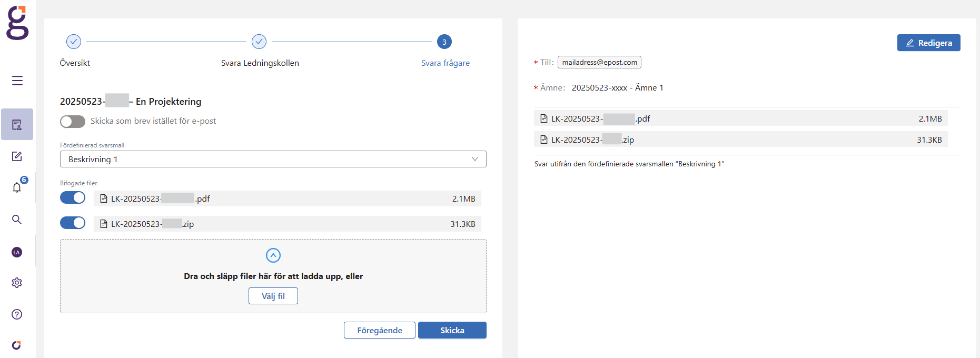This screenshot has height=358, width=980.
Task: Click the Skicka button
Action: pos(452,330)
